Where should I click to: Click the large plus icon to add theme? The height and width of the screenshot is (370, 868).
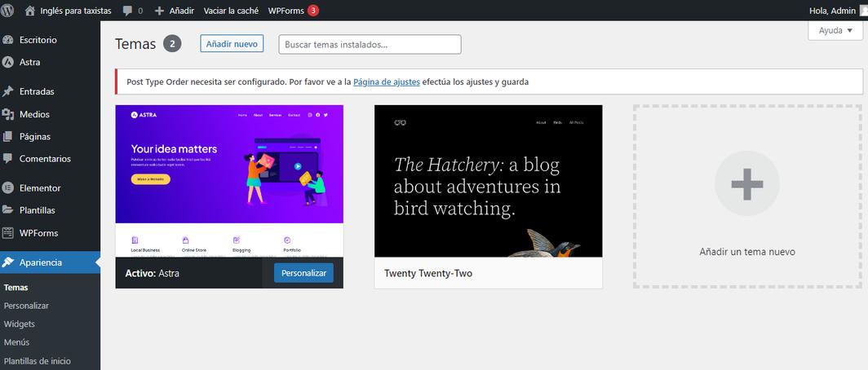pos(746,183)
